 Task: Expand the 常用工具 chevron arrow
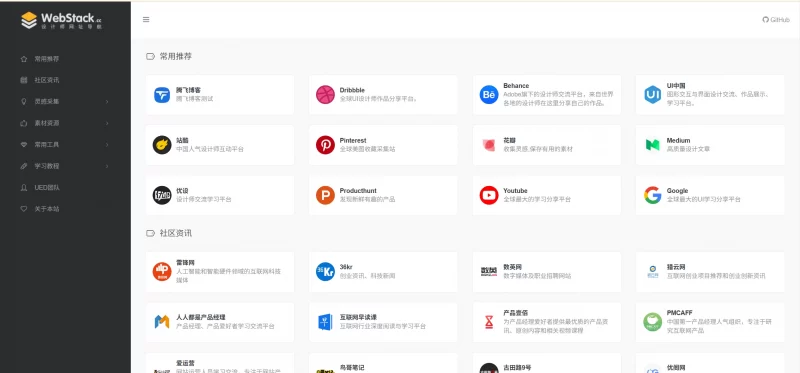click(107, 144)
